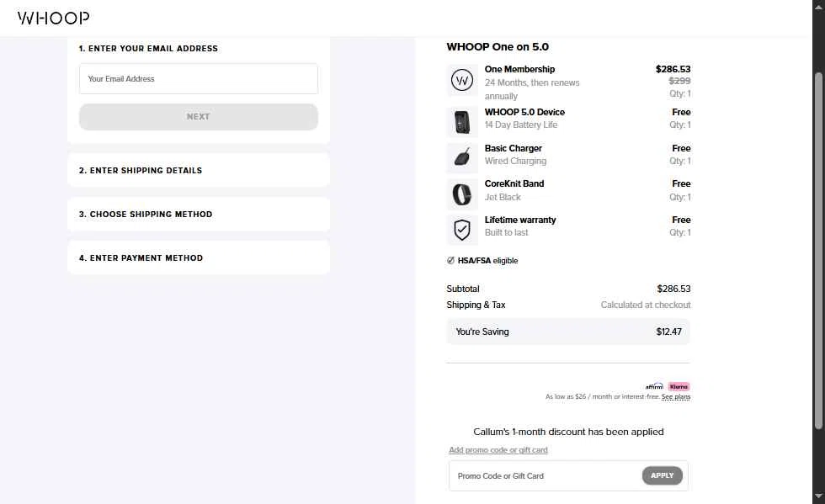
Task: Click the scrollbar down arrow
Action: coord(818,496)
